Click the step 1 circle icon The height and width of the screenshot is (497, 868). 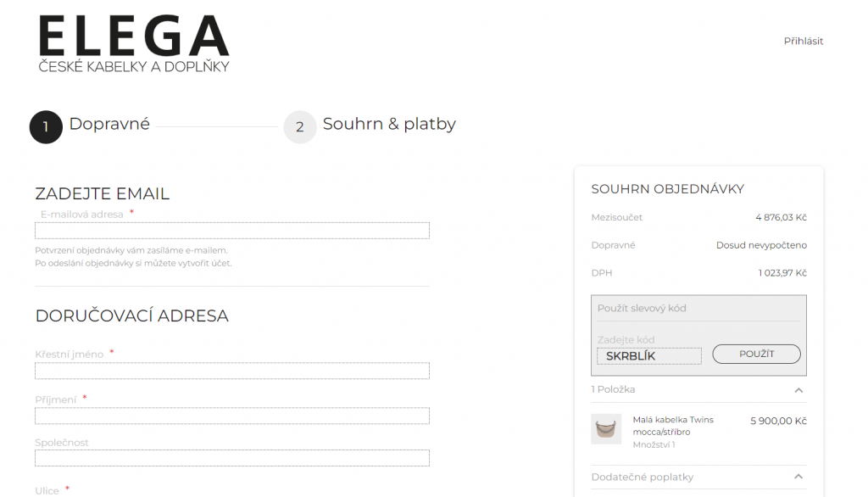tap(46, 127)
